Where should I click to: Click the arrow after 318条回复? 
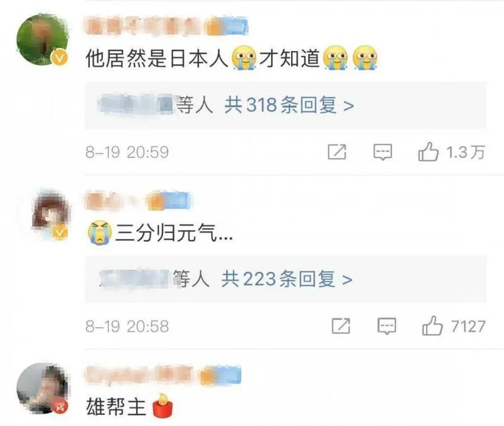click(348, 105)
